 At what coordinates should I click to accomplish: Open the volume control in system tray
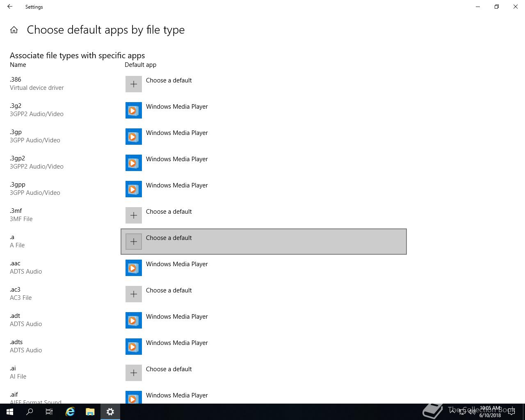(472, 412)
